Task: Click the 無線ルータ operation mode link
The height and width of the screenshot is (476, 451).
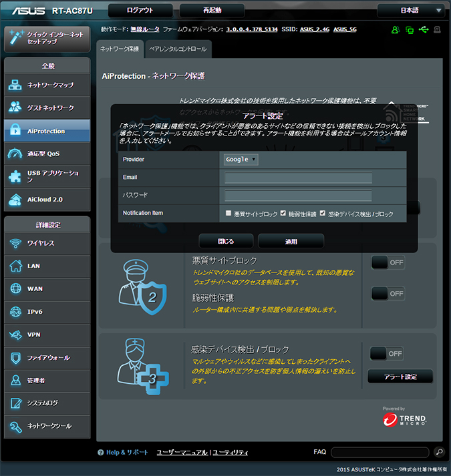Action: [145, 29]
